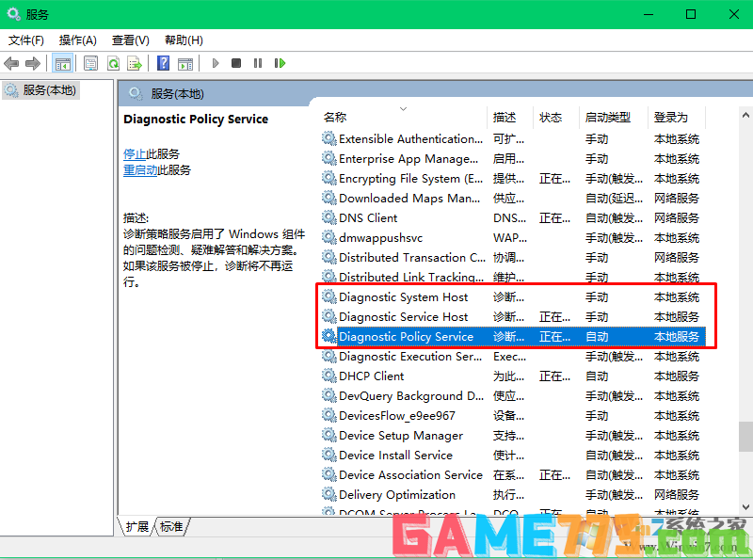
Task: Click the Pause Service button
Action: point(258,63)
